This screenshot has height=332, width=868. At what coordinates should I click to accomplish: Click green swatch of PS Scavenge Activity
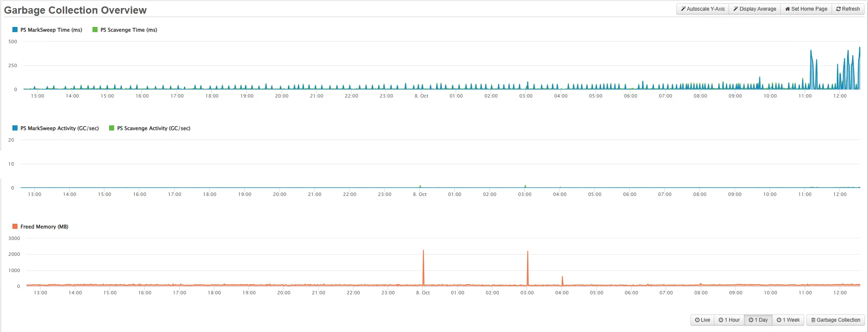(112, 128)
